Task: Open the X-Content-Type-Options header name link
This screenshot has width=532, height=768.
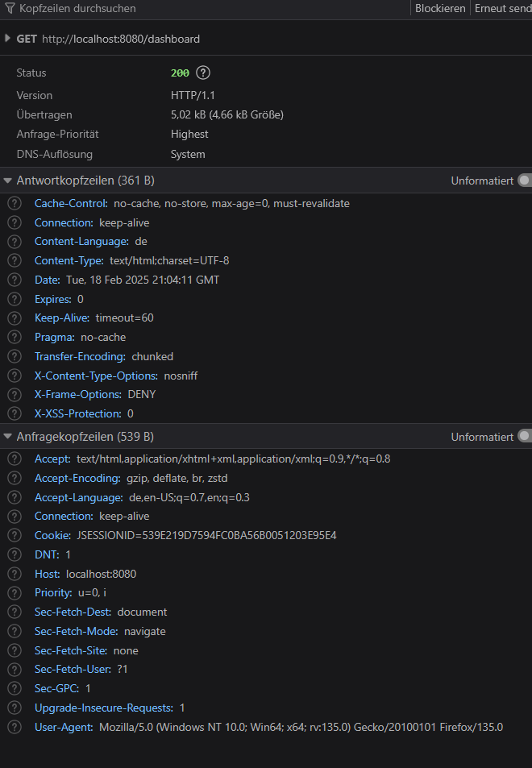Action: coord(96,376)
